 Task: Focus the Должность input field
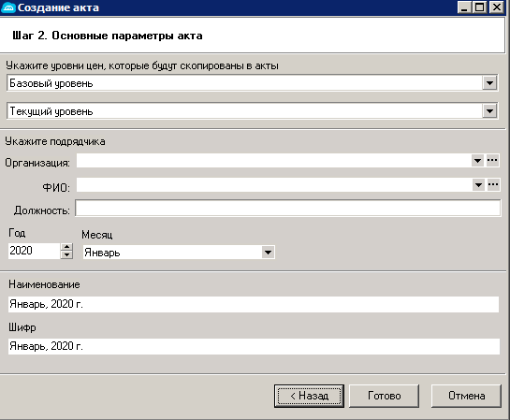coord(288,208)
